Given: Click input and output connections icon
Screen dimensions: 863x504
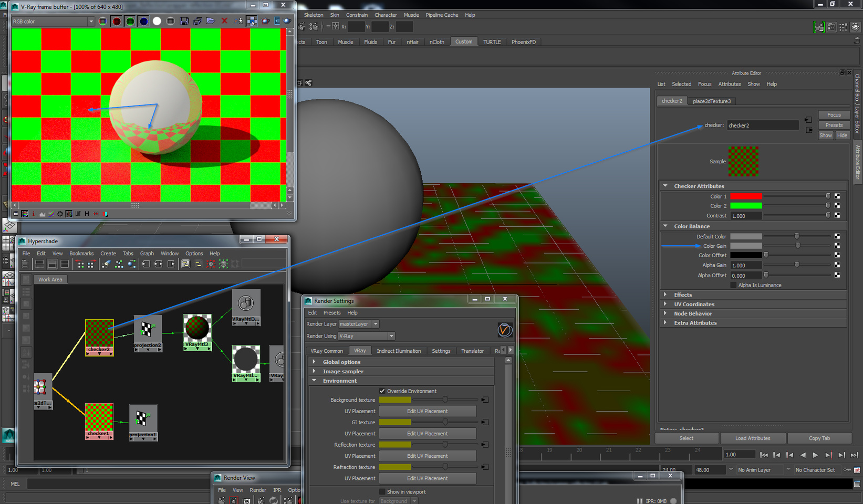Looking at the screenshot, I should point(159,264).
